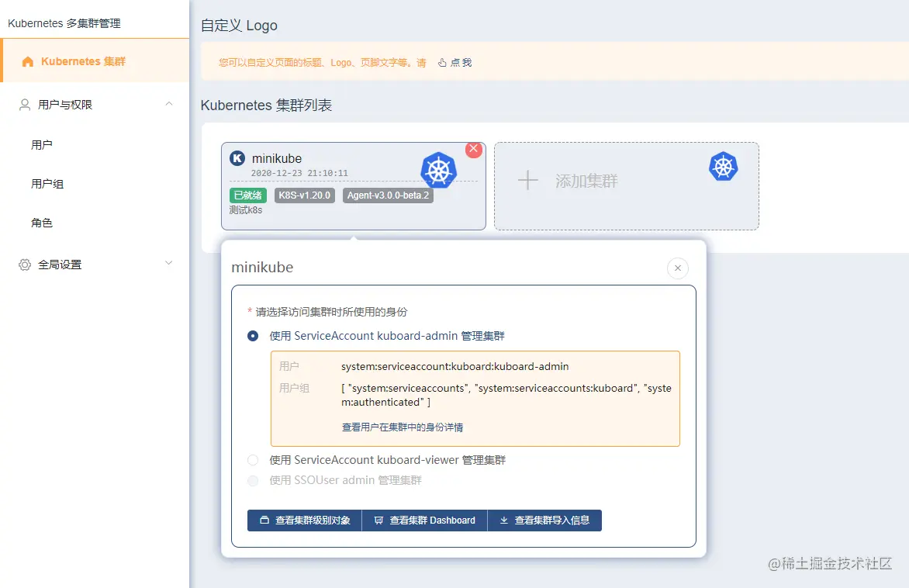Click the Kubernetes 多集群管理 header title
909x588 pixels.
[64, 23]
